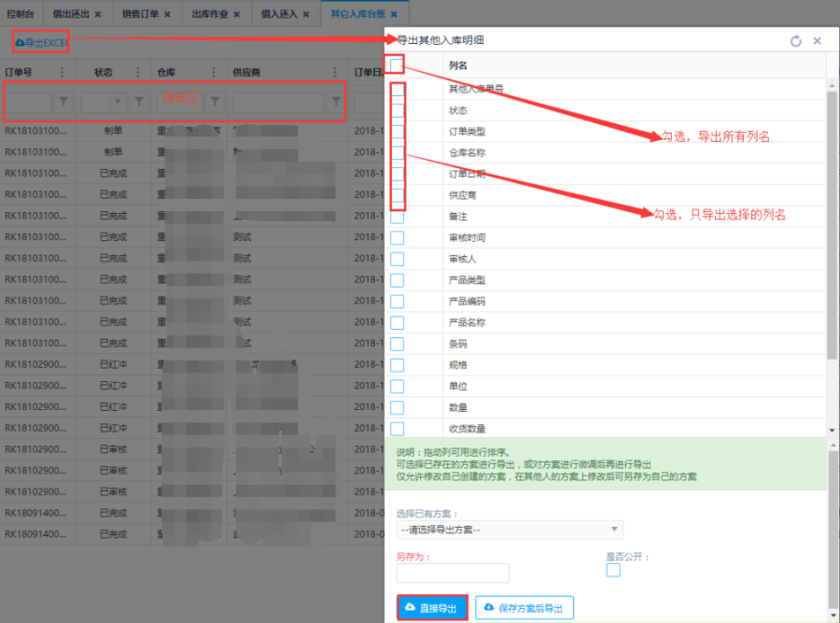Screen dimensions: 840x623
Task: Open column menu dots for 仓库
Action: pyautogui.click(x=215, y=72)
